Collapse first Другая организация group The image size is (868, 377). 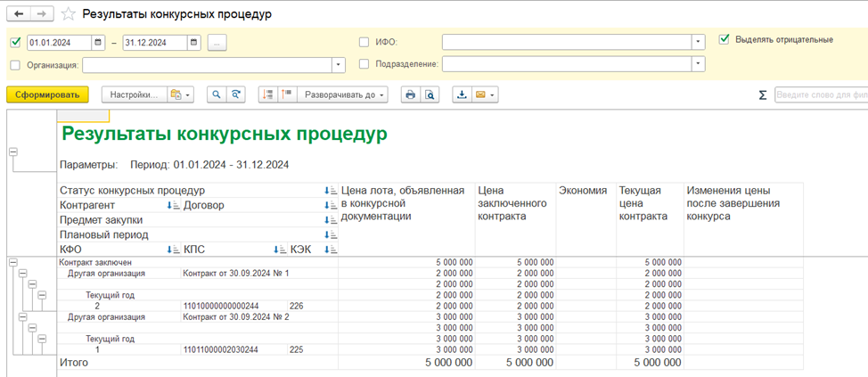point(22,273)
